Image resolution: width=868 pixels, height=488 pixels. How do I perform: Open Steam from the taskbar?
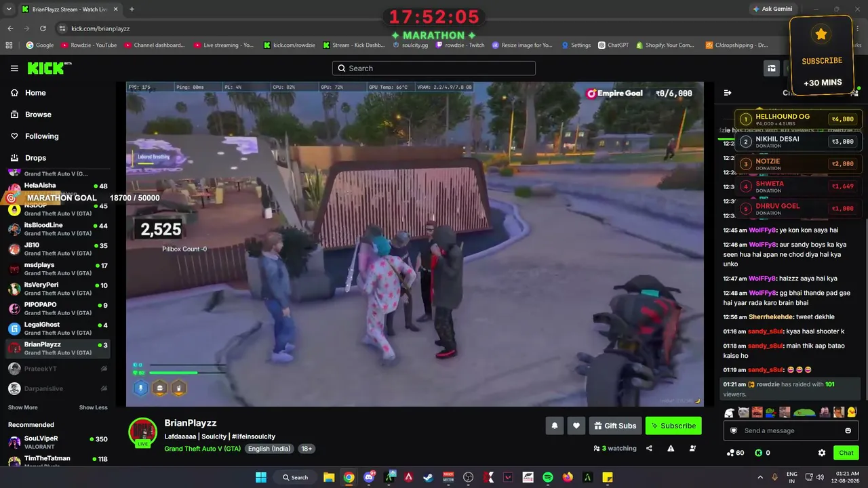428,477
